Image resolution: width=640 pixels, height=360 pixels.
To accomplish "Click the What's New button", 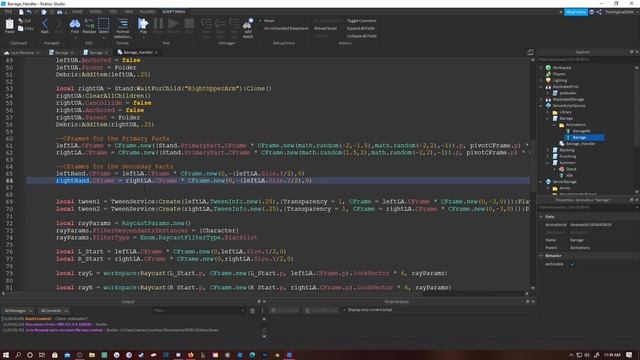I will 576,12.
